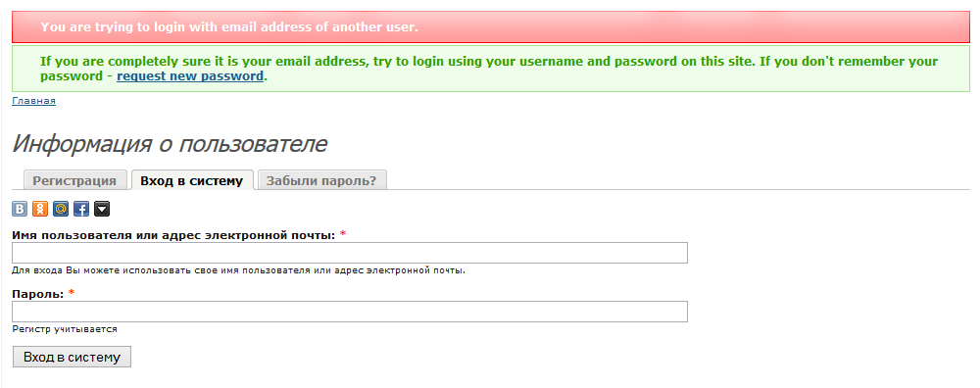The height and width of the screenshot is (388, 980).
Task: Sign in with the Odnoklassniki icon
Action: [x=40, y=209]
